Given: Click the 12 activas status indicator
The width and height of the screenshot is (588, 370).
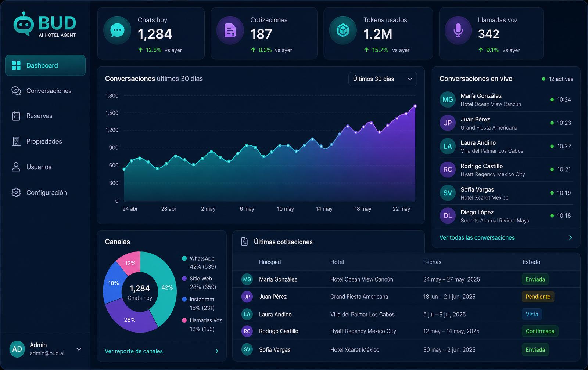Looking at the screenshot, I should click(557, 79).
